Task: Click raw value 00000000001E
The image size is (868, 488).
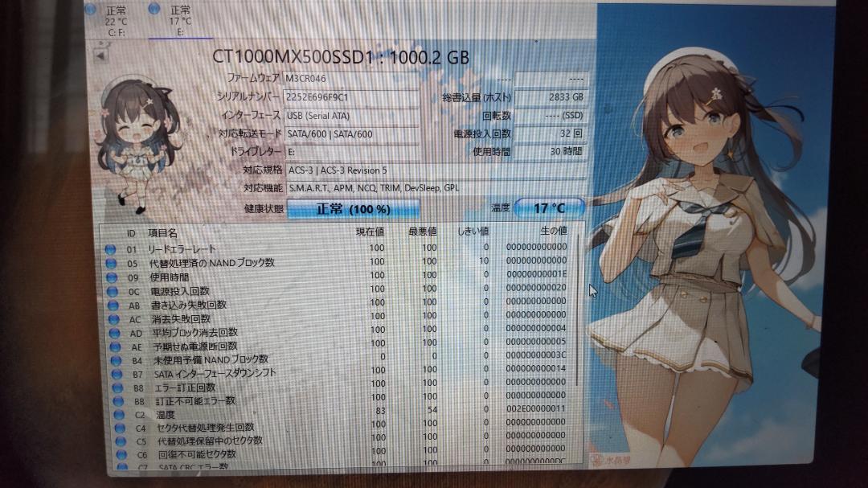Action: click(x=536, y=274)
